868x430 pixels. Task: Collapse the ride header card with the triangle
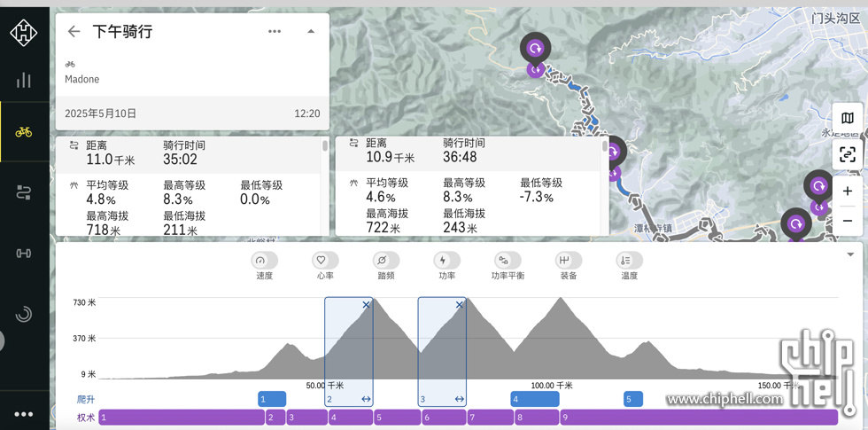pyautogui.click(x=311, y=32)
